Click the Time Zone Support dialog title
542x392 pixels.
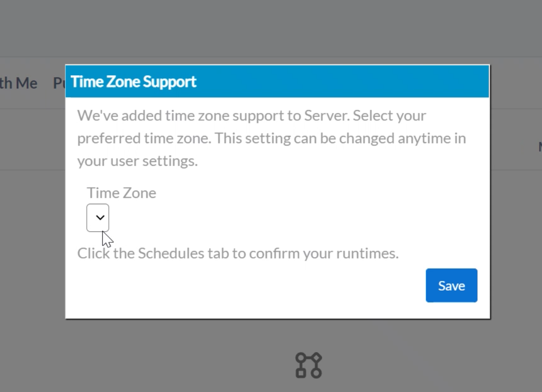tap(133, 81)
